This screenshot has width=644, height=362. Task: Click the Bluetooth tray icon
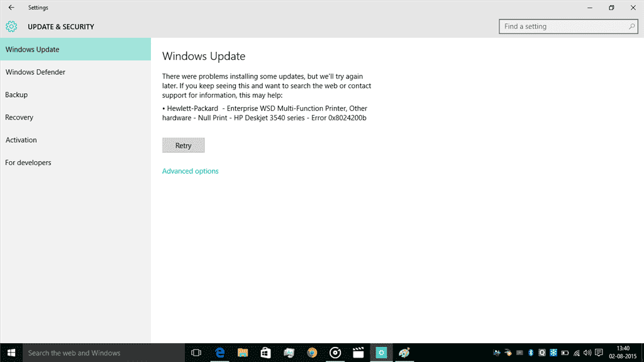tap(531, 353)
